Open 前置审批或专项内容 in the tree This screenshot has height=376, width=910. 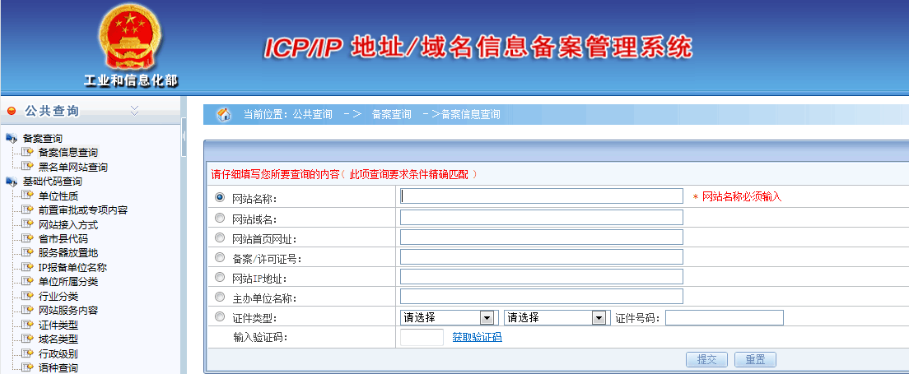click(x=82, y=210)
